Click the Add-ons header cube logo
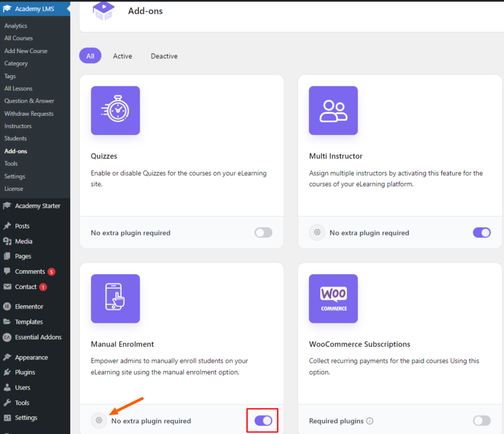 tap(103, 11)
